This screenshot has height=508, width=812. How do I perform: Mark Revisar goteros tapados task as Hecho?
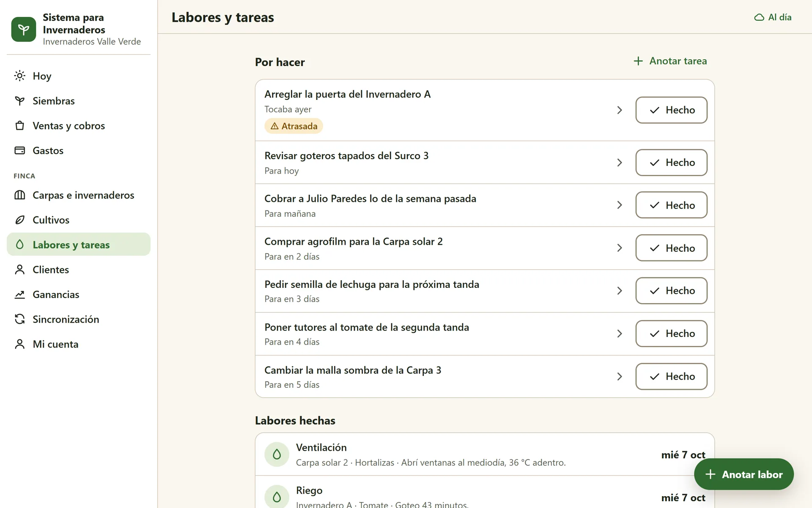(x=671, y=163)
